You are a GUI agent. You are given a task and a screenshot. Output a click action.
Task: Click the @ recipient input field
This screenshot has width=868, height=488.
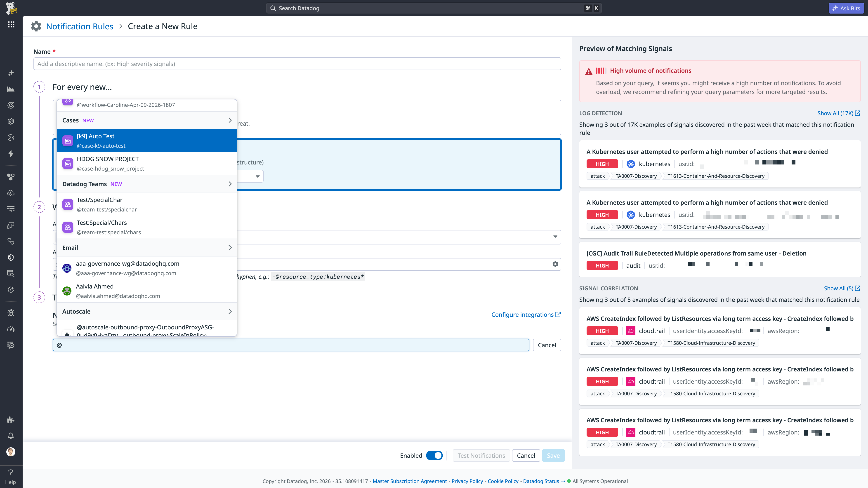[291, 345]
